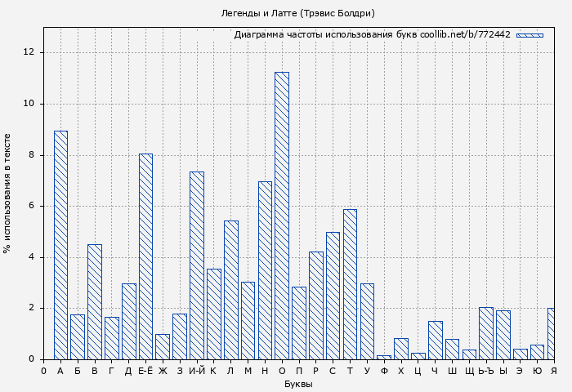Click the y-axis tick label 12
572x392 pixels.
29,52
